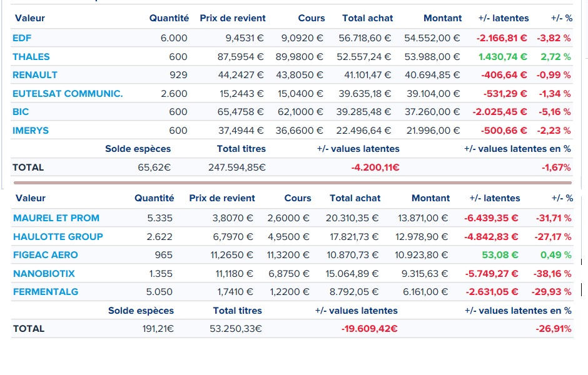The height and width of the screenshot is (375, 588).
Task: Select total latent loss -19.609,42€
Action: (369, 329)
